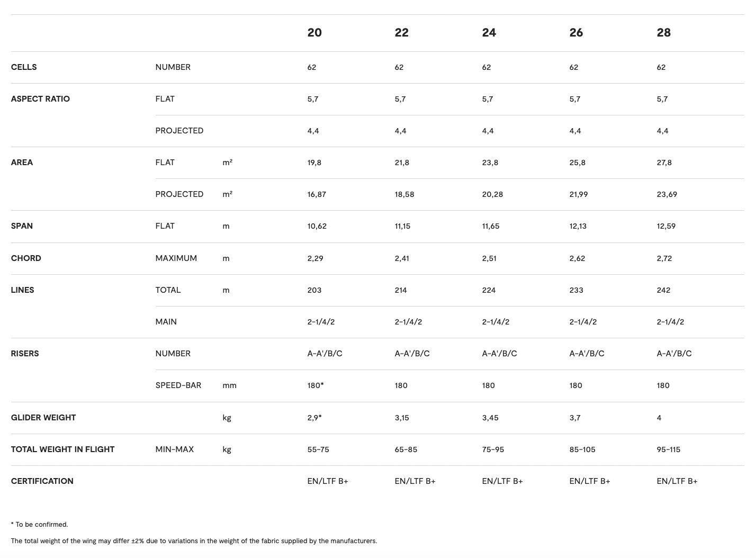
Task: Click the "To be confirmed" footnote
Action: pyautogui.click(x=40, y=525)
